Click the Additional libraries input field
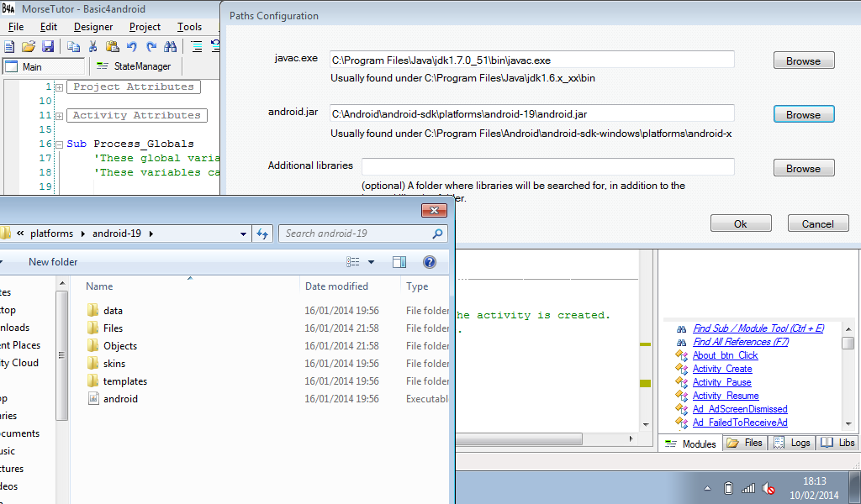 pyautogui.click(x=547, y=166)
